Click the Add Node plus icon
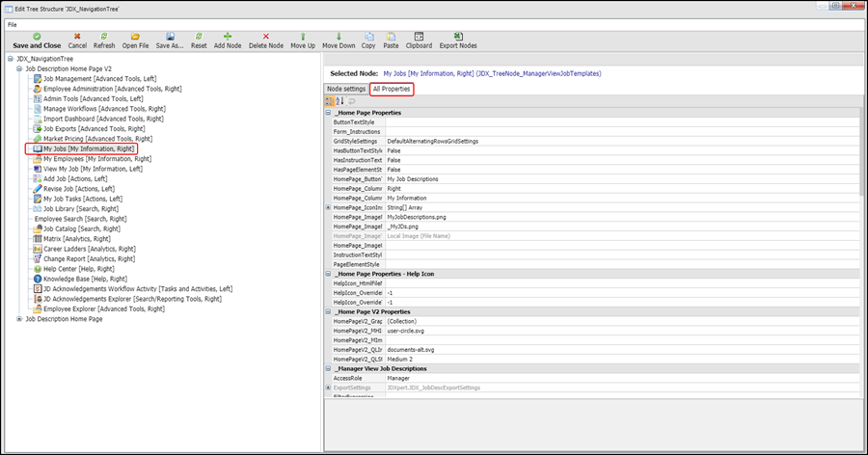The image size is (868, 455). 228,36
